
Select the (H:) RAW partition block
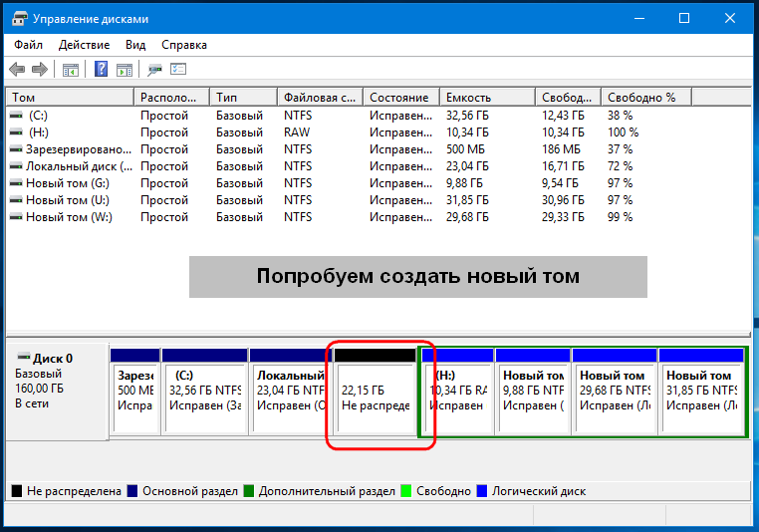[457, 398]
